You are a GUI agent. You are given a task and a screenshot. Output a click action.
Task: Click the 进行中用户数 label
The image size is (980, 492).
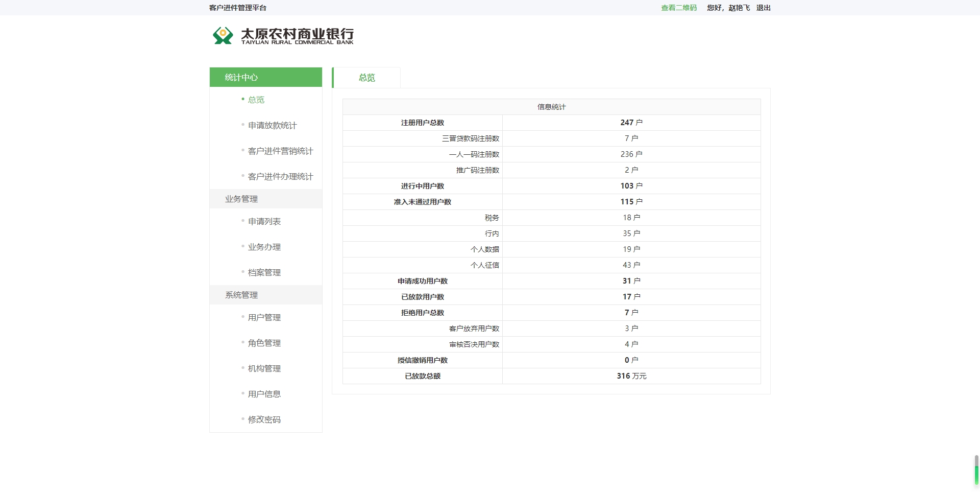[x=423, y=186]
